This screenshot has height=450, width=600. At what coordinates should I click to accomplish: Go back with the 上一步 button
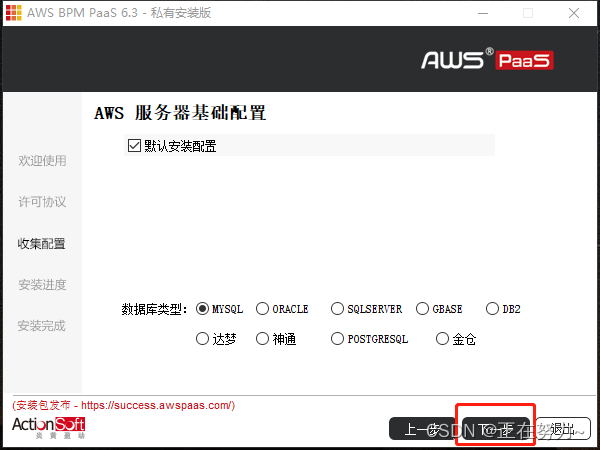(x=422, y=429)
